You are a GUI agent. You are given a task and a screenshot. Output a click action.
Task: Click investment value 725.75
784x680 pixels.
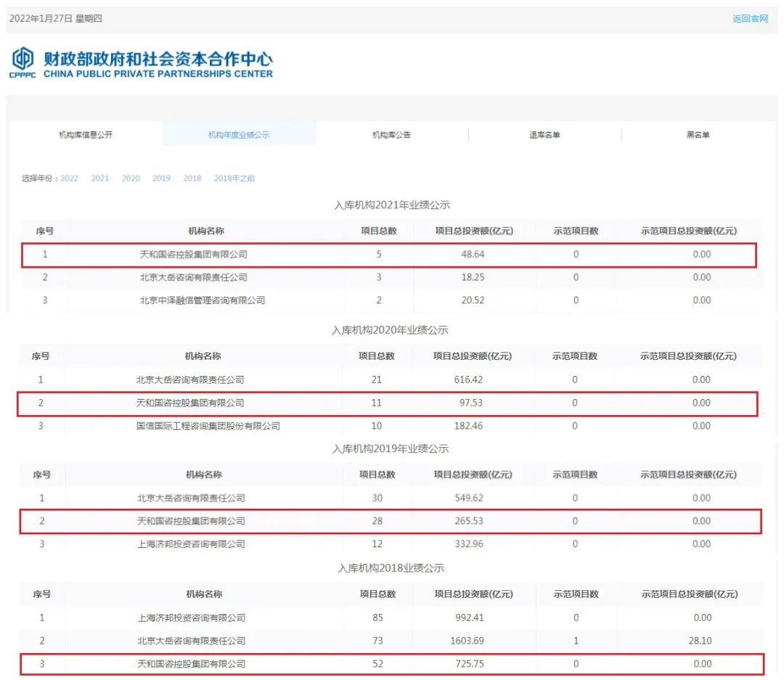point(470,664)
